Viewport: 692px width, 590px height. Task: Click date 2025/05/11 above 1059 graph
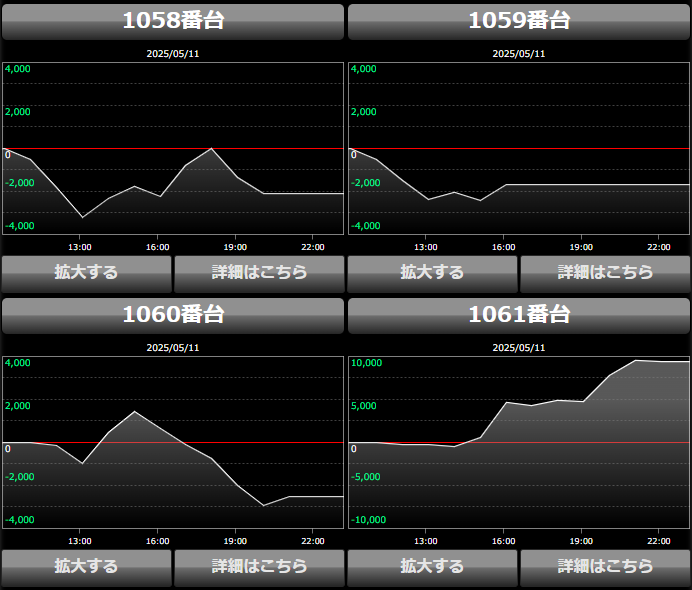tap(519, 54)
